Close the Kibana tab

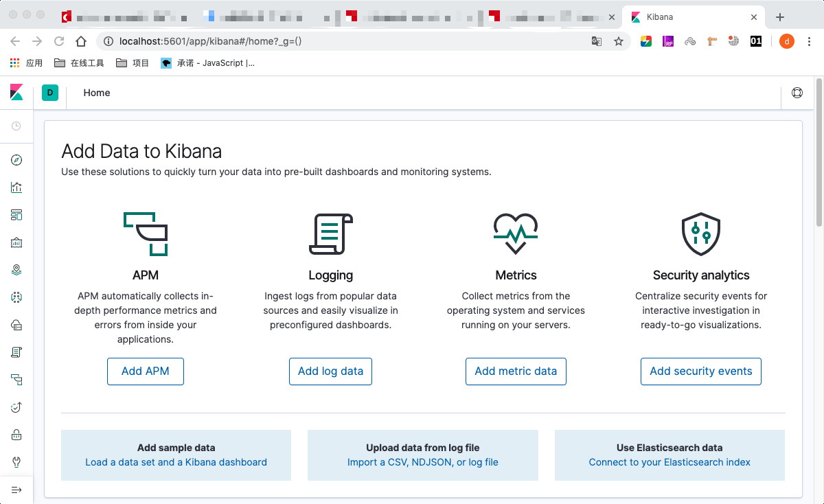tap(754, 17)
